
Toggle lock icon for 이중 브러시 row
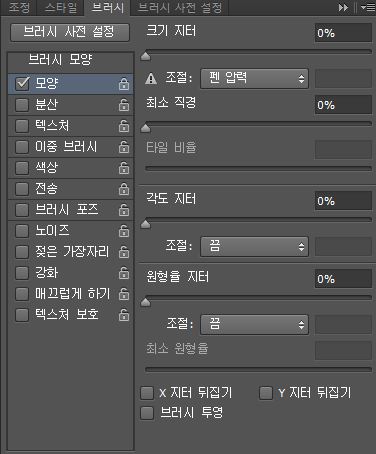124,147
